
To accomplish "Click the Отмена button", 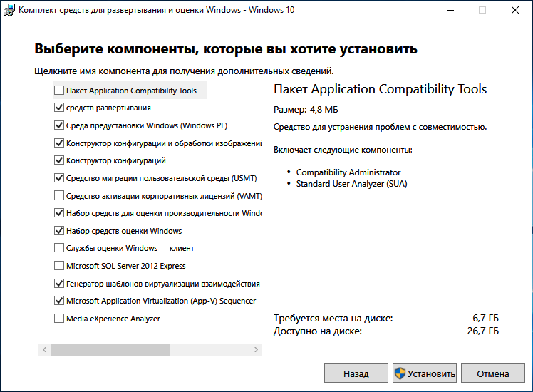I will tap(493, 373).
